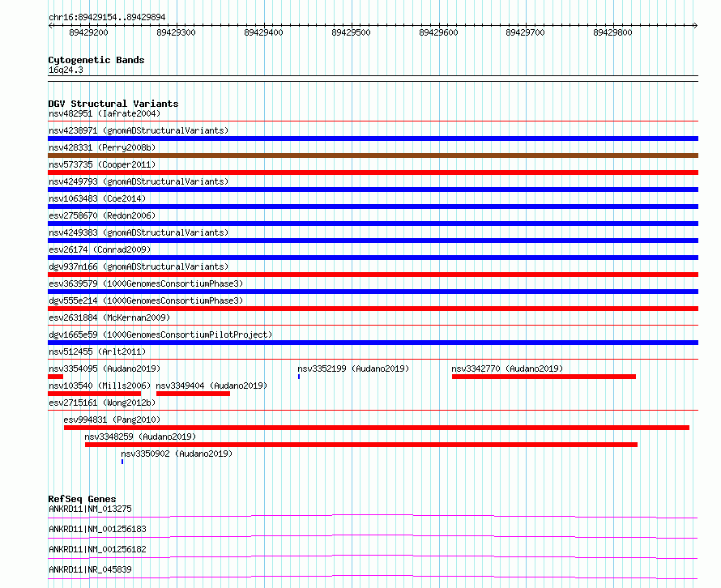
Task: Select the red dgv555e214 variant bar
Action: coord(373,309)
